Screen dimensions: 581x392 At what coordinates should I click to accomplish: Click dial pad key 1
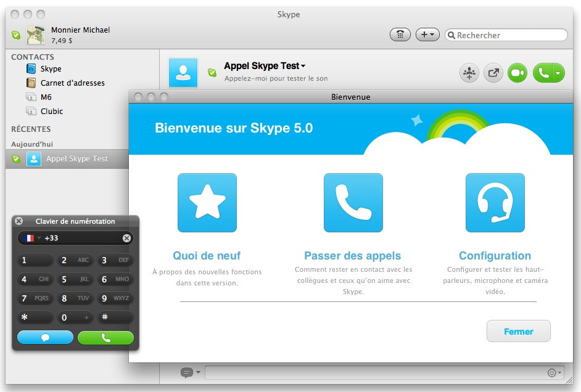pyautogui.click(x=35, y=260)
